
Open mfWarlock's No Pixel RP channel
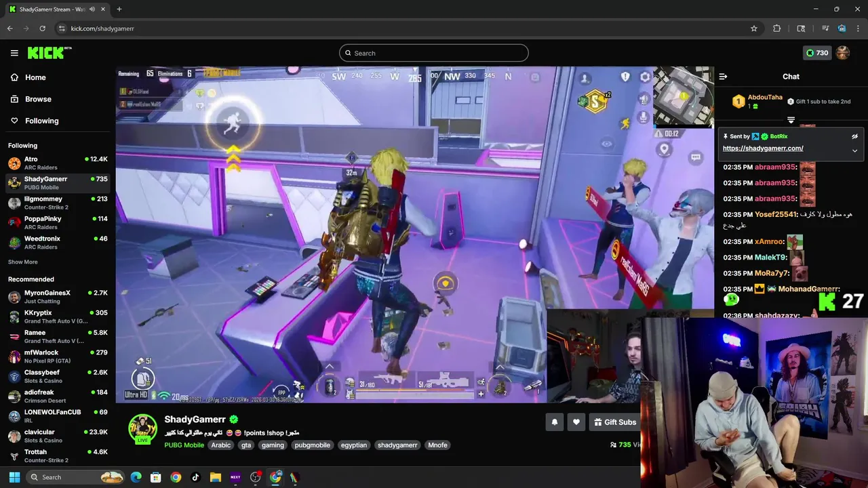(x=58, y=357)
